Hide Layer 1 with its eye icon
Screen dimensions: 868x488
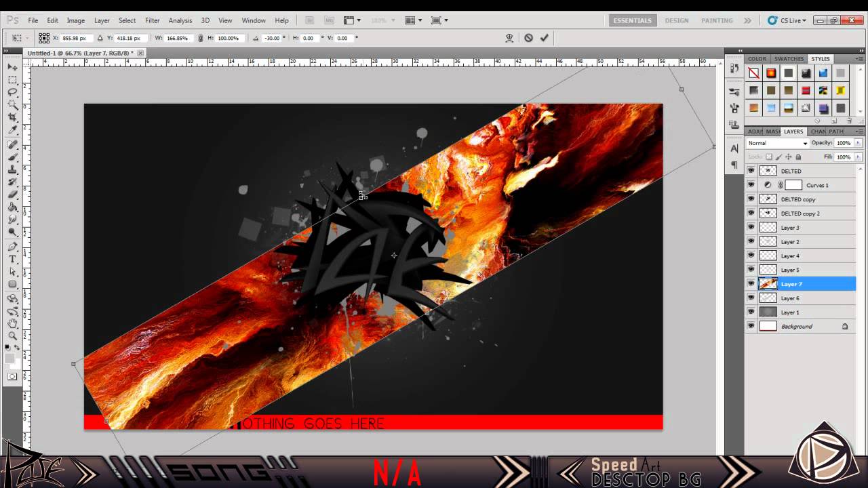(x=751, y=312)
